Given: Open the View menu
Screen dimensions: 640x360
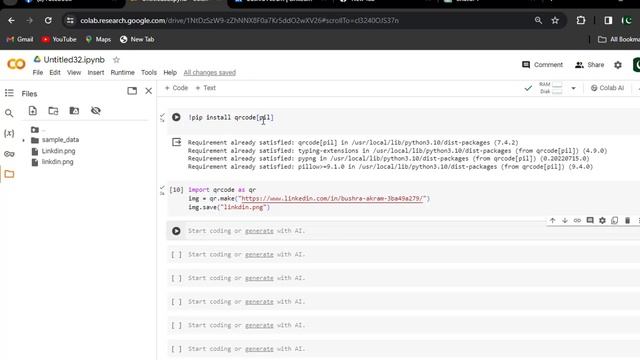Looking at the screenshot, I should click(74, 72).
